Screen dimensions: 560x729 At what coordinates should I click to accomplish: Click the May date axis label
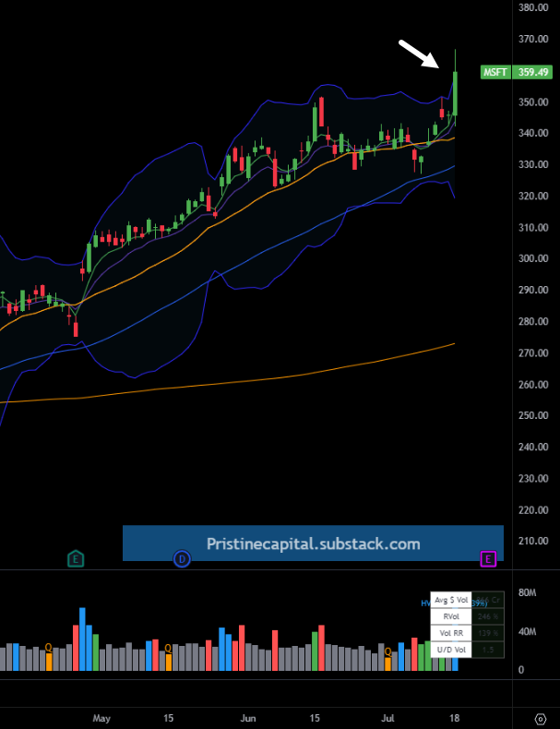click(x=101, y=718)
